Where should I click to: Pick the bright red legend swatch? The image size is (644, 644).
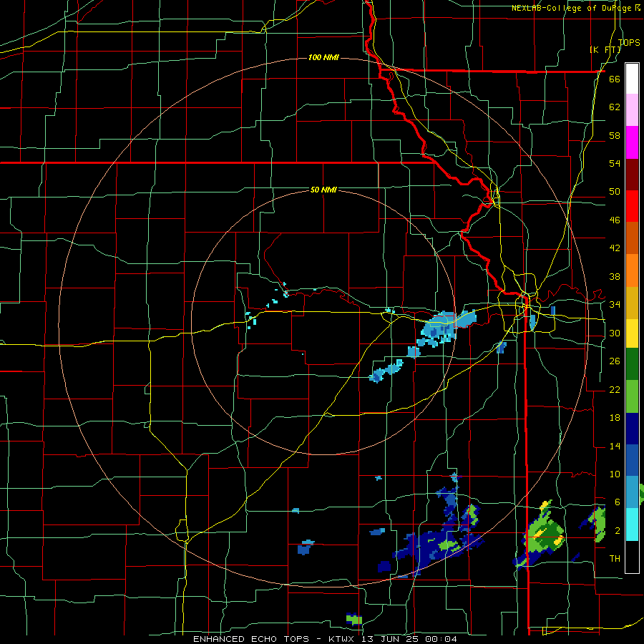coord(632,206)
